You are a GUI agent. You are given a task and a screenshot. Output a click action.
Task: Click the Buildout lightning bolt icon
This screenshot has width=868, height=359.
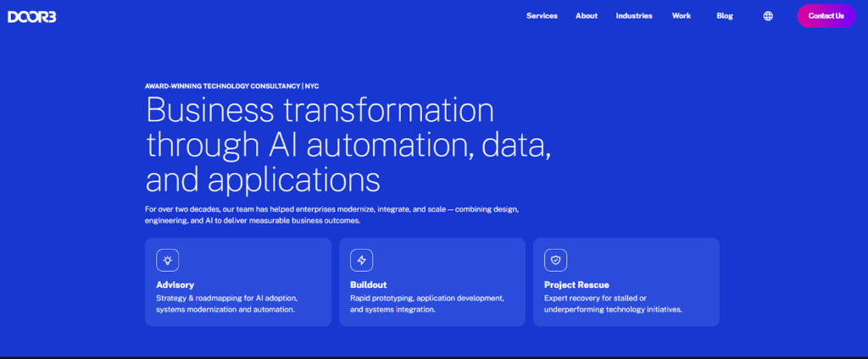click(x=362, y=260)
